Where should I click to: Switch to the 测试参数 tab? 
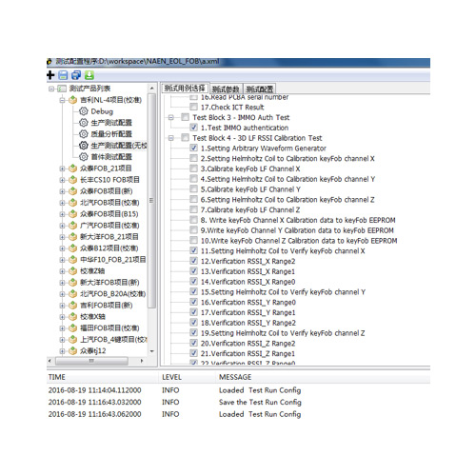pos(226,89)
